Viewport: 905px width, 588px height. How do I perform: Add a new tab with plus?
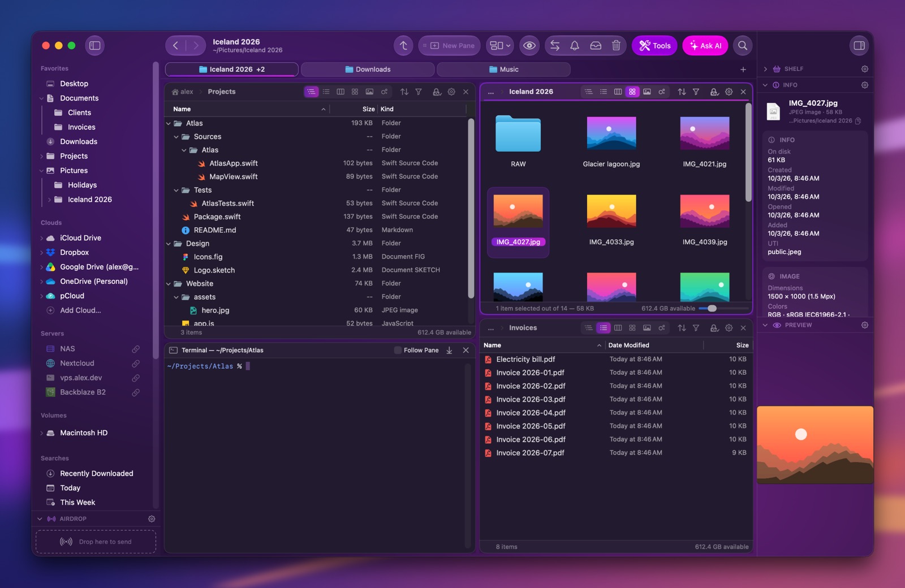pyautogui.click(x=743, y=70)
